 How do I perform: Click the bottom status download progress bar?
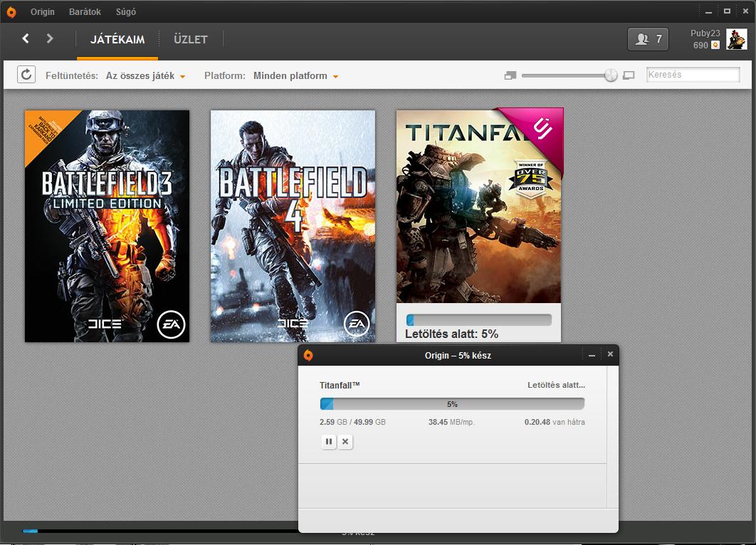159,531
